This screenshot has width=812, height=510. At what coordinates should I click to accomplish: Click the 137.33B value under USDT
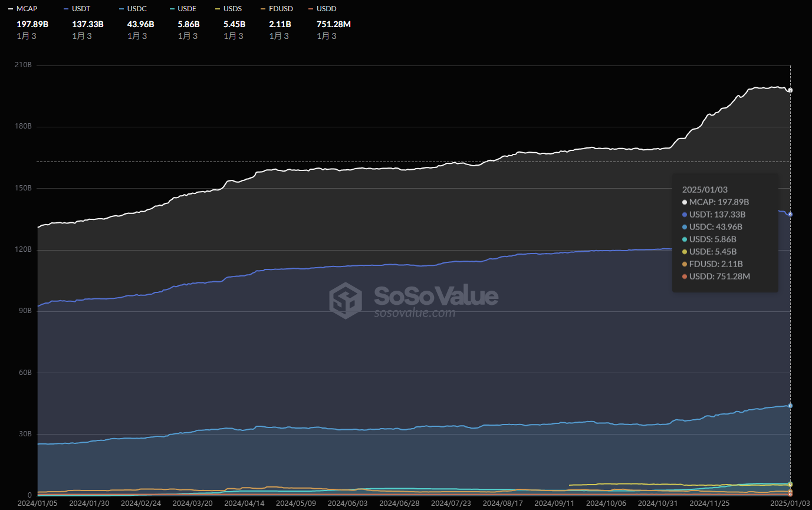pos(88,24)
